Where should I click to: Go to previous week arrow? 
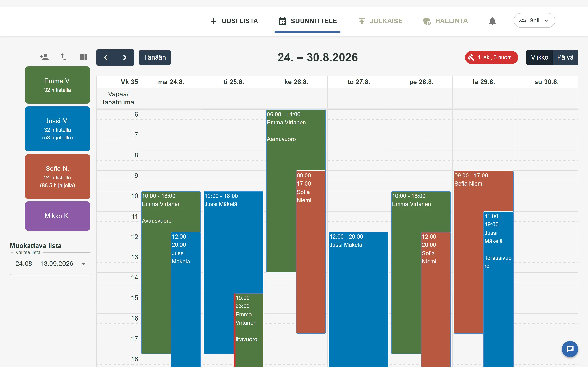[106, 57]
